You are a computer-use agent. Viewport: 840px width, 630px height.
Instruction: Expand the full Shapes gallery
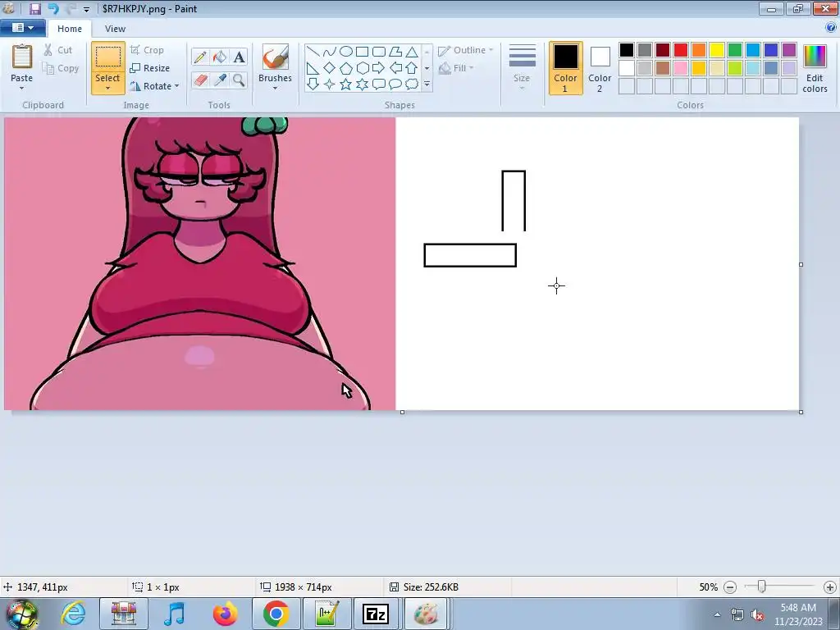pos(427,84)
